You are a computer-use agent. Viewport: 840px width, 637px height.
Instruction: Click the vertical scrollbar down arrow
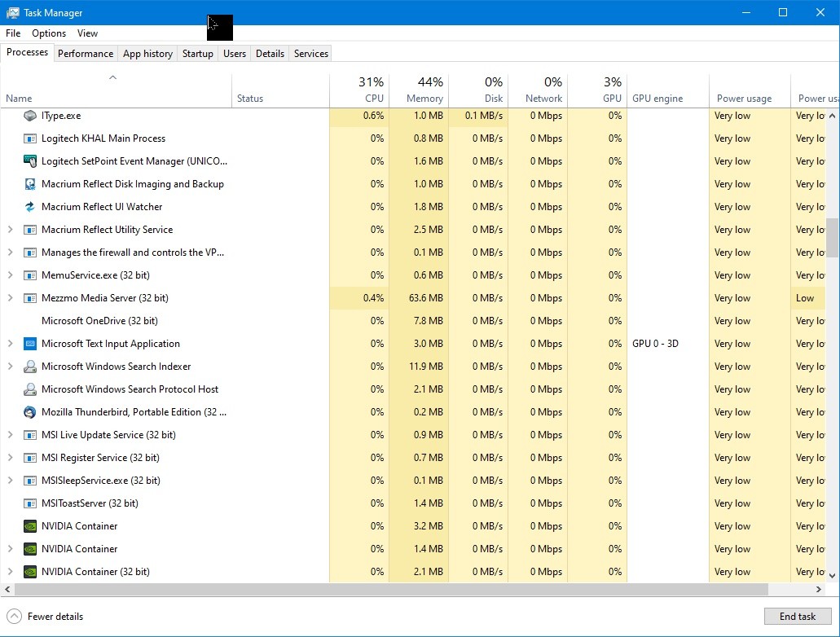pyautogui.click(x=832, y=576)
